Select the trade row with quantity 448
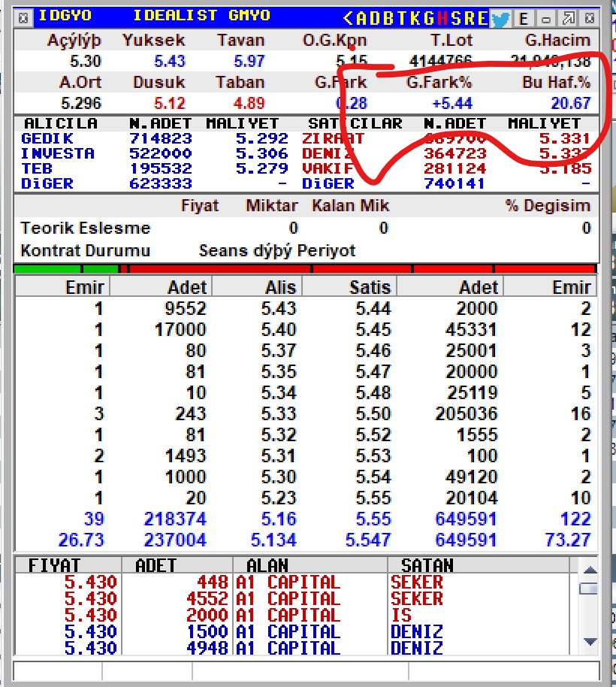This screenshot has width=616, height=687. [292, 583]
